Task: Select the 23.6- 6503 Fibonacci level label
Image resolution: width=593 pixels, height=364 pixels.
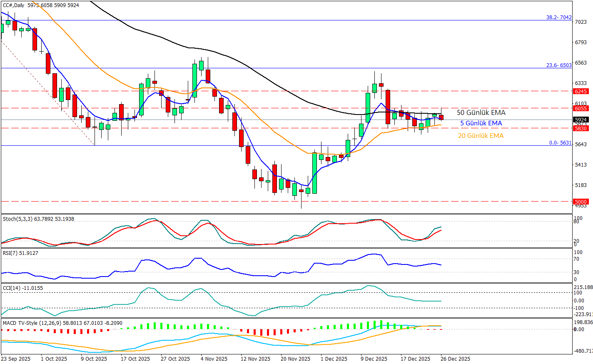Action: pos(559,65)
